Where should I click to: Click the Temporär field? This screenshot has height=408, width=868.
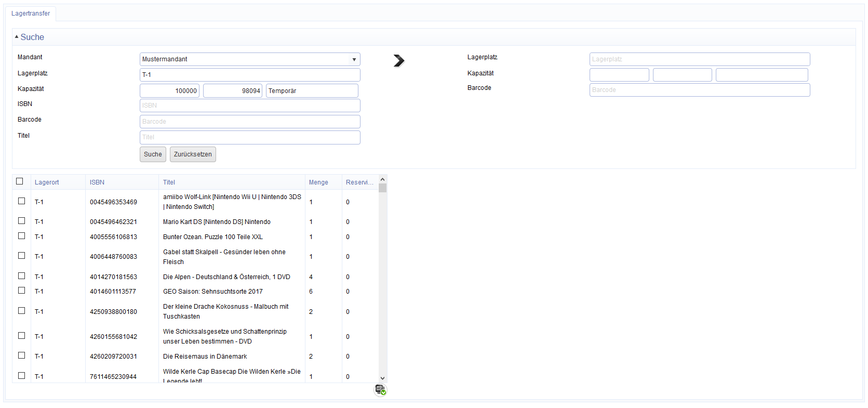pos(312,91)
